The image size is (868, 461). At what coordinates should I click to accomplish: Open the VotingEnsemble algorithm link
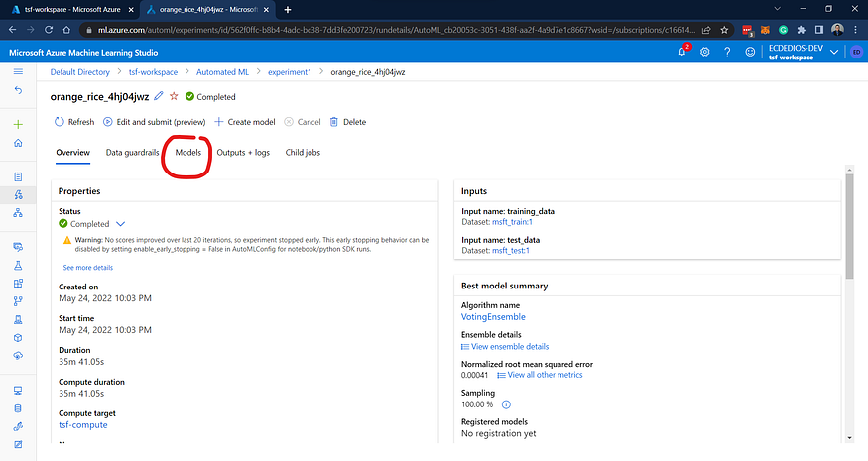(x=493, y=317)
